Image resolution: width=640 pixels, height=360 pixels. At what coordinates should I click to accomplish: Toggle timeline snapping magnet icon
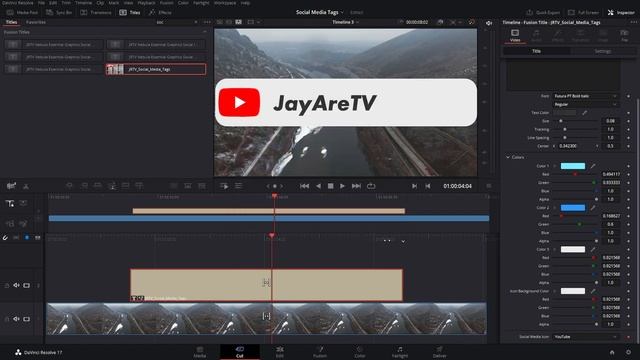(x=5, y=238)
